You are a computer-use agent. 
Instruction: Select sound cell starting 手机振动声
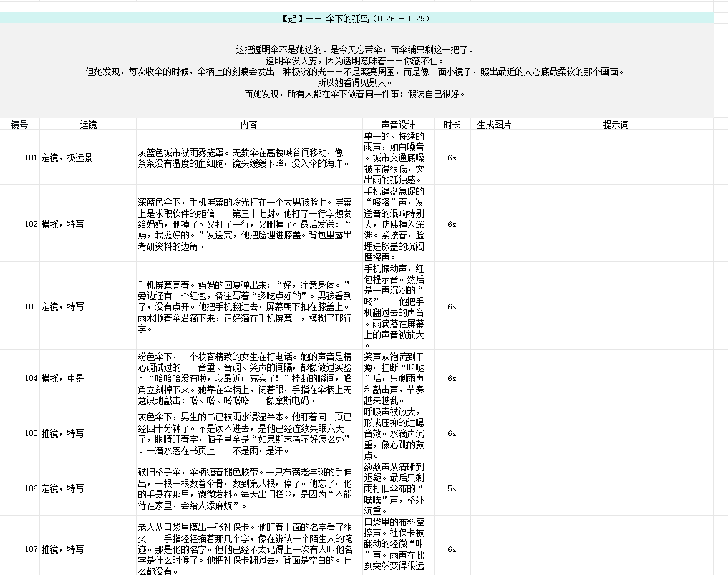pos(398,306)
